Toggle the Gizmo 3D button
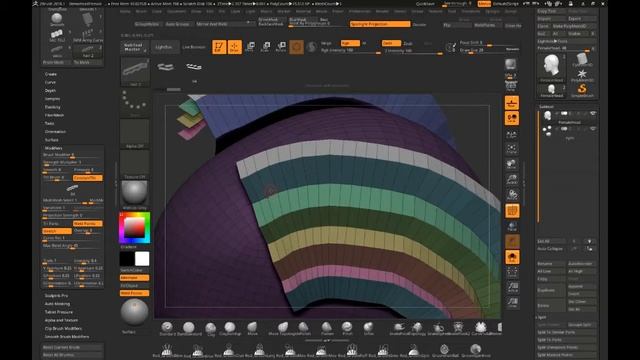This screenshot has width=640, height=360. click(296, 47)
